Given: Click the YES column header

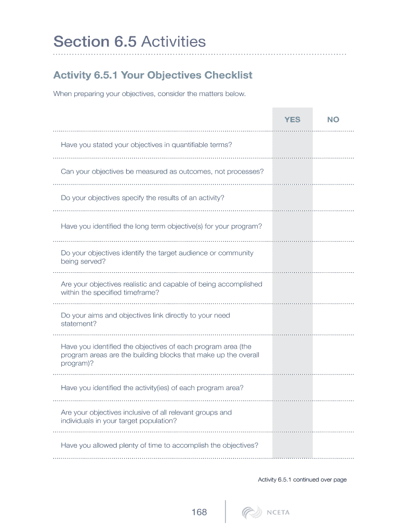Looking at the screenshot, I should pyautogui.click(x=292, y=119).
